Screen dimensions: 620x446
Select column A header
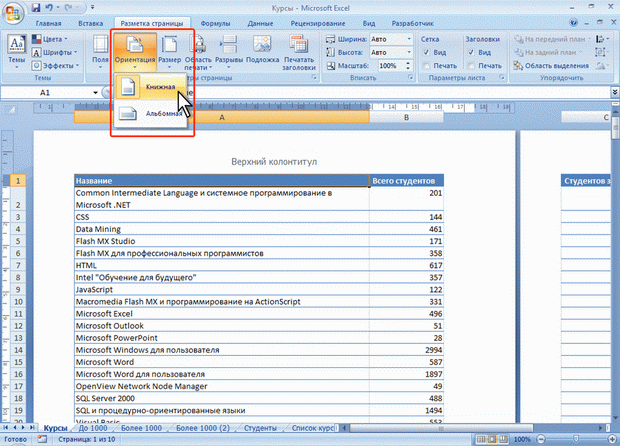222,117
